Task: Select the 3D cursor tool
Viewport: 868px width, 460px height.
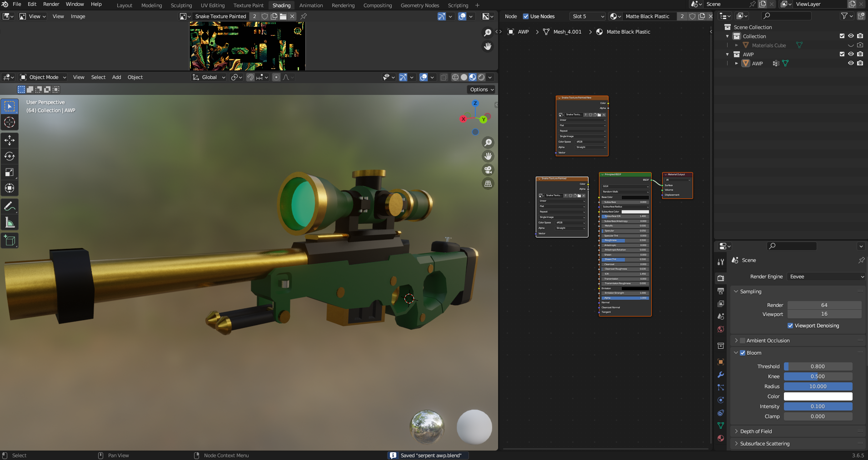Action: pos(10,122)
